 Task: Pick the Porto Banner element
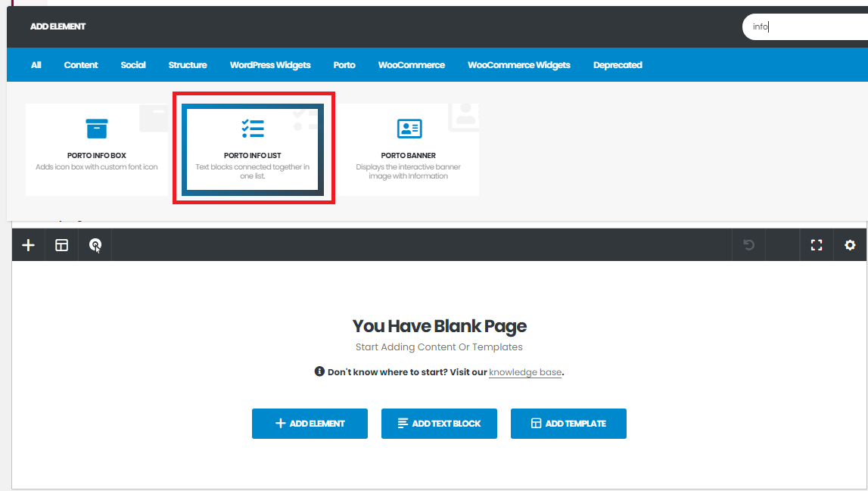[409, 150]
